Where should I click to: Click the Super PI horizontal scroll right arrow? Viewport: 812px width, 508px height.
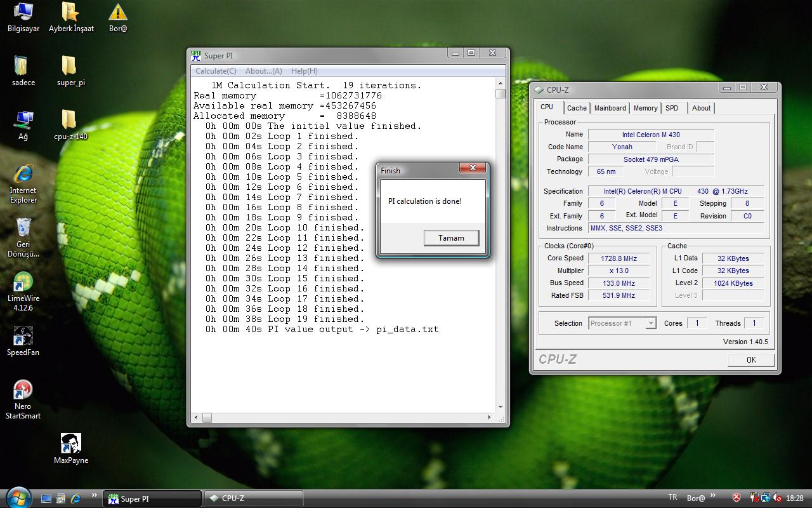coord(489,417)
